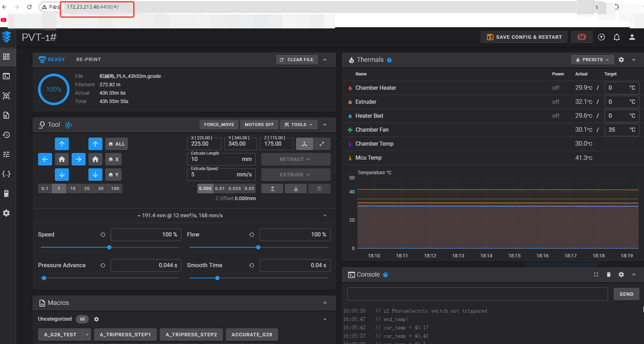Open Settings gear in left sidebar
644x344 pixels.
(x=6, y=213)
